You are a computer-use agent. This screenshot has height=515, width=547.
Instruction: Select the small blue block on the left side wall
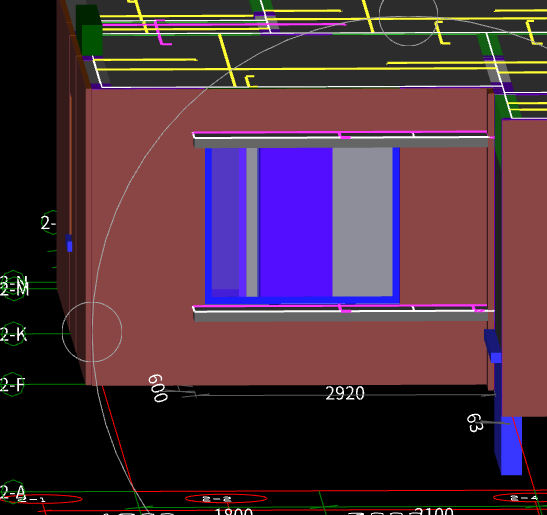coord(69,244)
